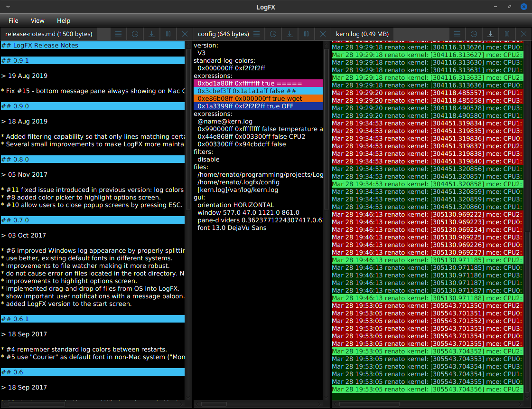Click horizontal scrollbar thumb of kern.log pane
Image resolution: width=532 pixels, height=409 pixels.
click(369, 404)
